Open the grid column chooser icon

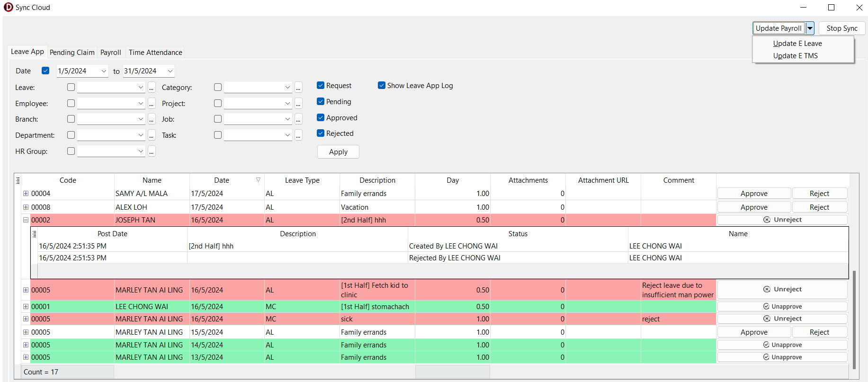[18, 180]
